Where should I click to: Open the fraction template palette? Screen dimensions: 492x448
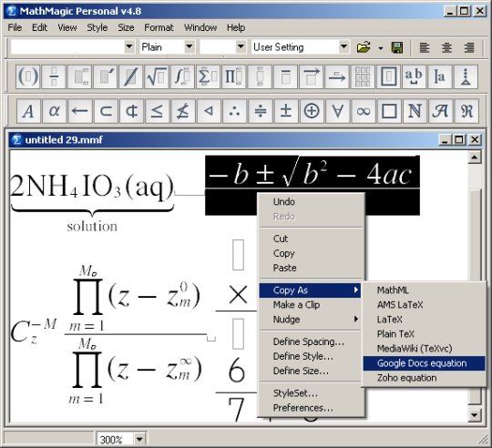click(x=54, y=76)
